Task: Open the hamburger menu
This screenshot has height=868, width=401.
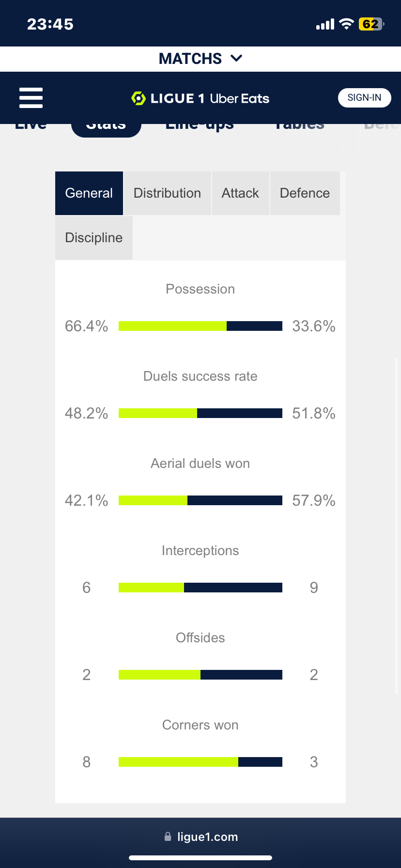Action: click(x=31, y=98)
